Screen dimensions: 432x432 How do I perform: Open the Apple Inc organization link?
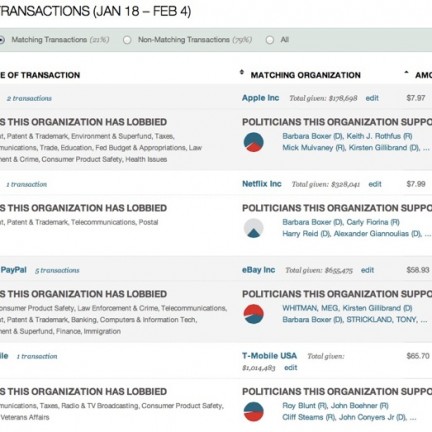pos(260,98)
